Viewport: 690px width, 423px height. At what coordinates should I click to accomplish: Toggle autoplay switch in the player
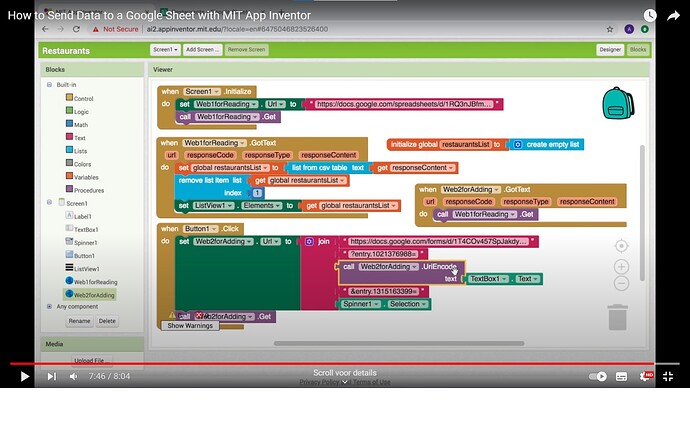(x=598, y=376)
